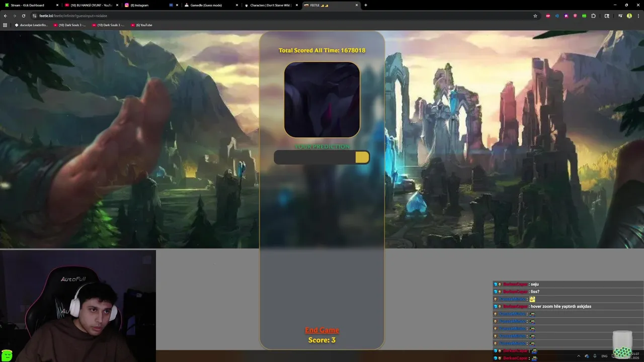
Task: Open (6) YouTube bookmark
Action: 141,25
